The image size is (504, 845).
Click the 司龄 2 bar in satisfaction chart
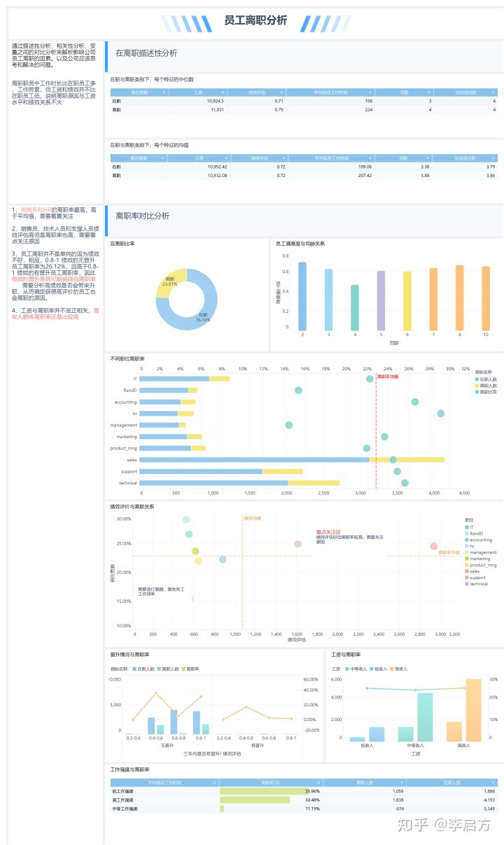tap(302, 296)
